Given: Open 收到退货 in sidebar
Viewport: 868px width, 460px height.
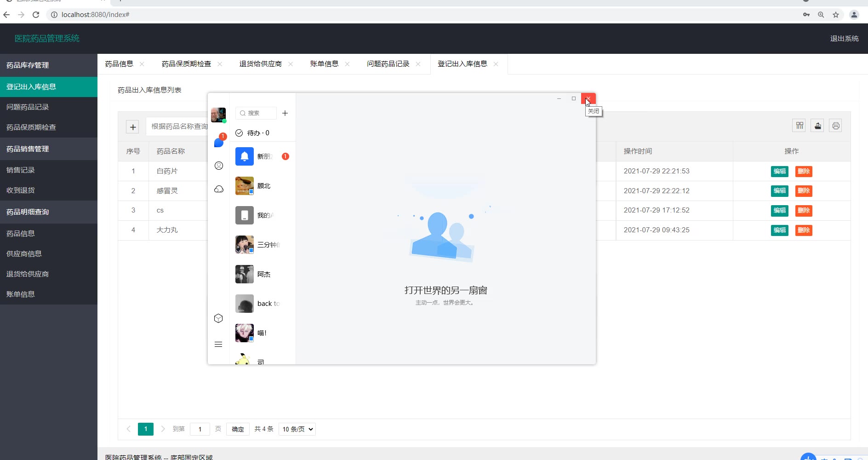Looking at the screenshot, I should pyautogui.click(x=49, y=190).
